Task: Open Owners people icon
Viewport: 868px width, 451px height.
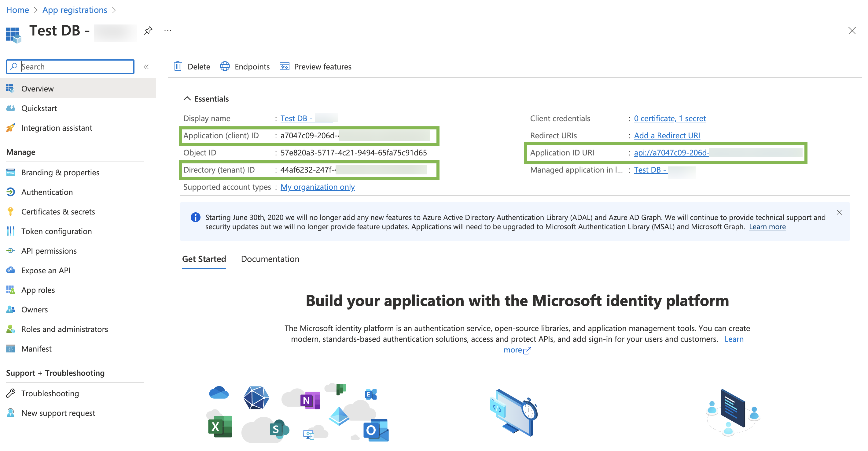Action: tap(10, 309)
